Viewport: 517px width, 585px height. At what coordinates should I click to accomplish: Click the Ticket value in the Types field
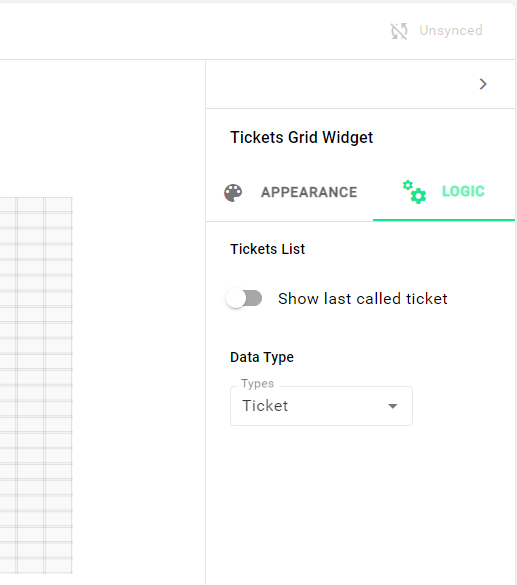tap(265, 406)
